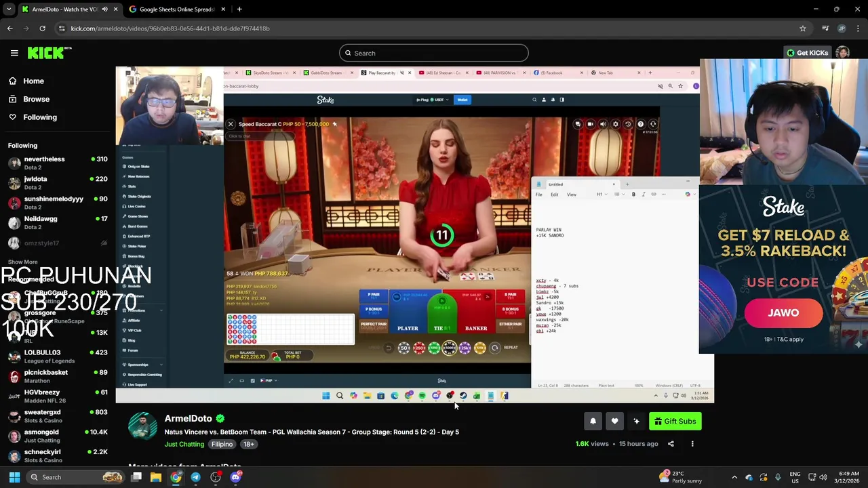
Task: Click the Home icon in sidebar
Action: (13, 81)
